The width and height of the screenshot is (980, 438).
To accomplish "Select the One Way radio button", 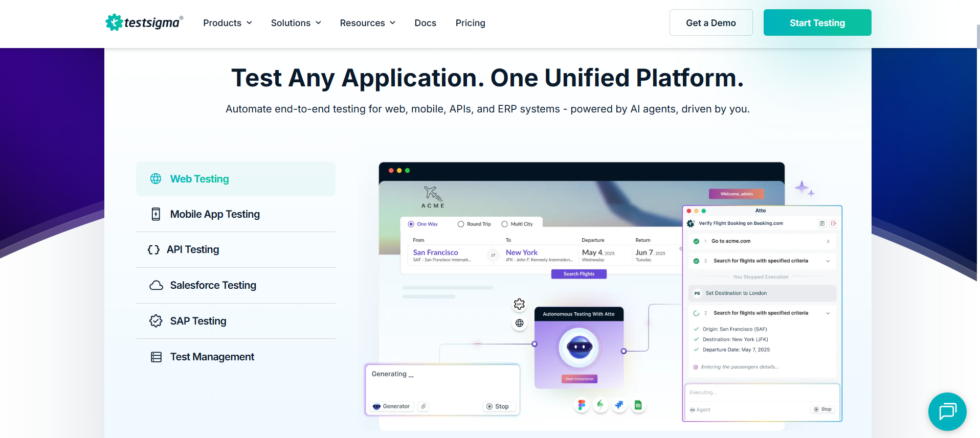I will 411,224.
